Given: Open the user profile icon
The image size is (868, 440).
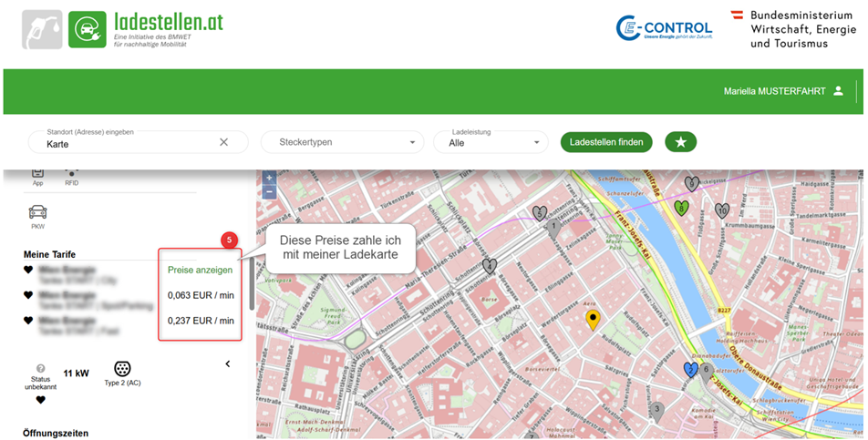Looking at the screenshot, I should (x=838, y=91).
